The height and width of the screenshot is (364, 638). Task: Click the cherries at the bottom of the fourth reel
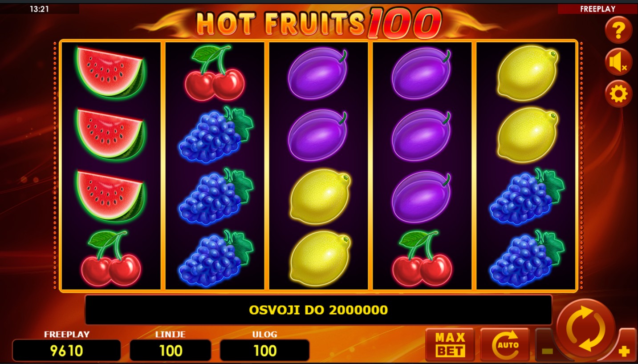coord(422,258)
